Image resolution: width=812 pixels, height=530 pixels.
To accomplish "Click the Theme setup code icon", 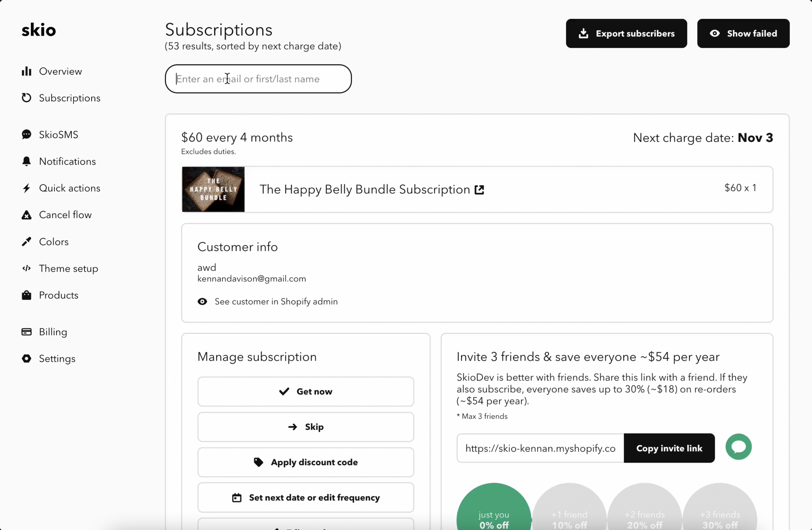I will coord(26,268).
